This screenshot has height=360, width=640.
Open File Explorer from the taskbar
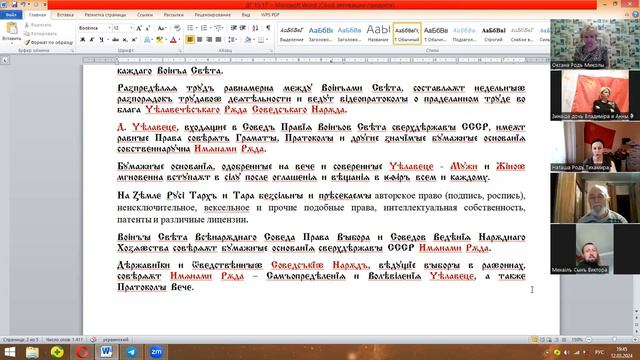point(32,352)
